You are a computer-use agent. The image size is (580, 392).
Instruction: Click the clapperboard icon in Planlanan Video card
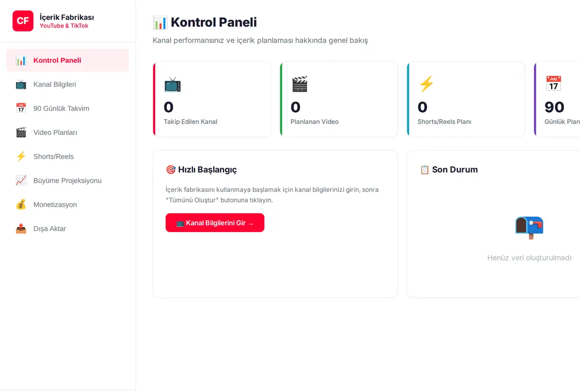299,84
